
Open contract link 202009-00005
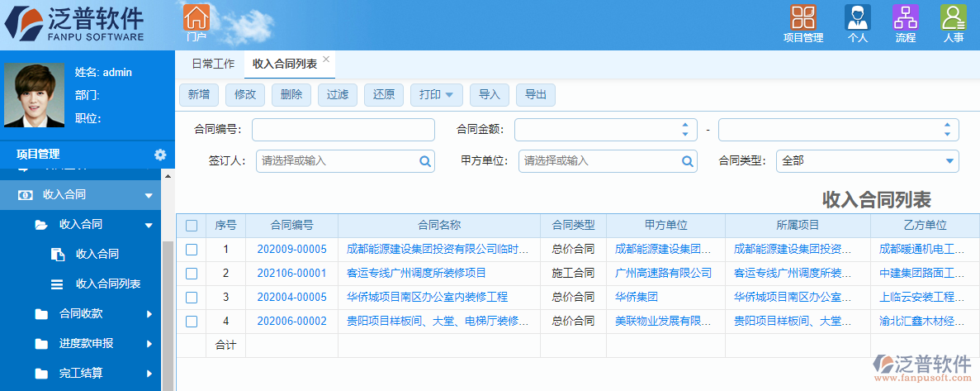tap(292, 250)
